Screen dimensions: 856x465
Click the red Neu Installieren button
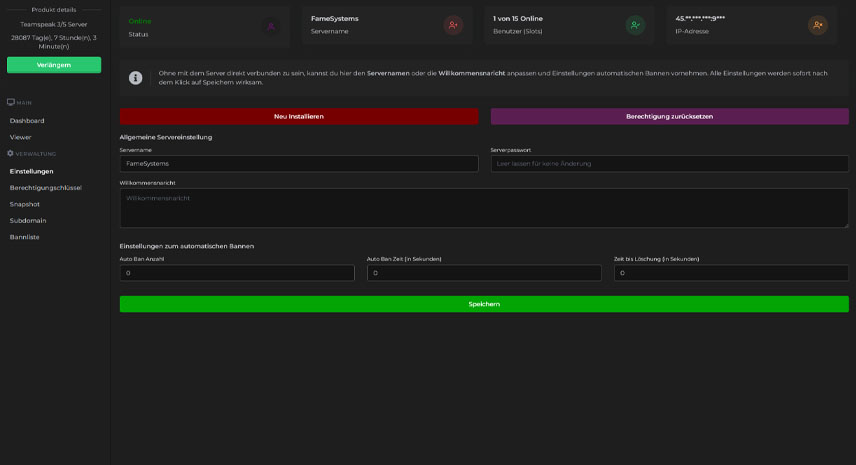(x=298, y=116)
